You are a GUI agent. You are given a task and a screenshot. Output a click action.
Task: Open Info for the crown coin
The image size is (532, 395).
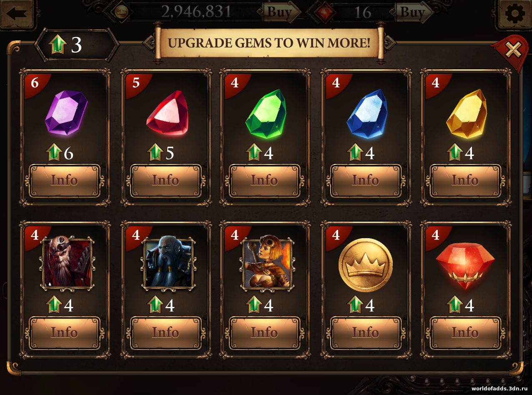coord(366,333)
